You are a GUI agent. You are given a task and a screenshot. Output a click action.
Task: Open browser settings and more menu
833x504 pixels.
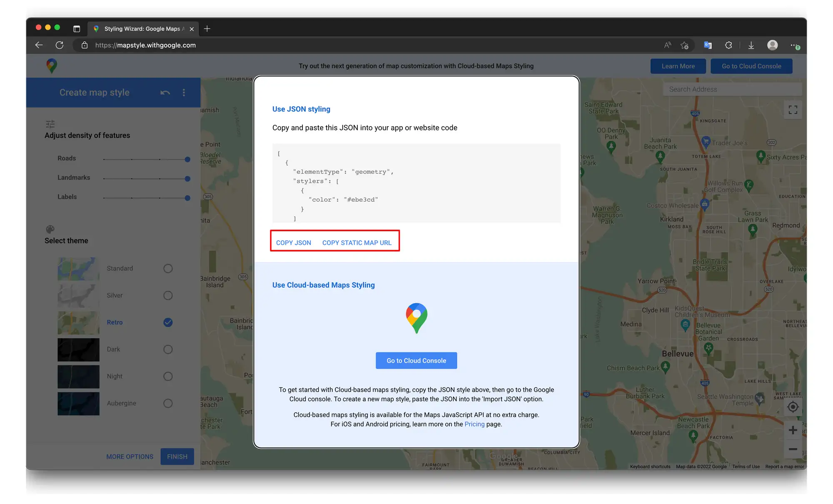click(795, 45)
